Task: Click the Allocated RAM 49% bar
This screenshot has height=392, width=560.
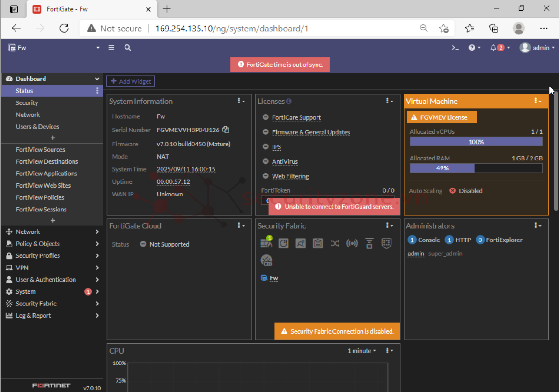Action: pos(476,168)
